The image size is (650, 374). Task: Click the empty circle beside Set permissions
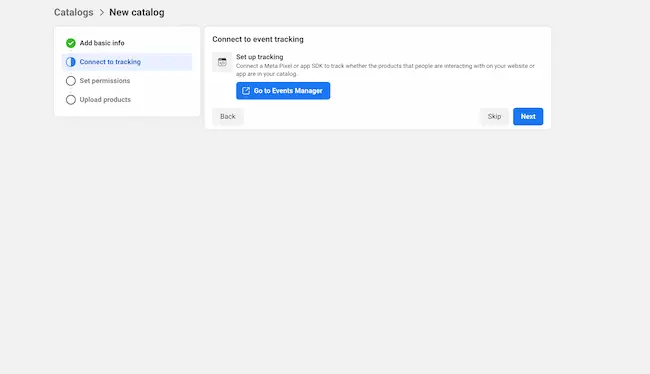(71, 81)
